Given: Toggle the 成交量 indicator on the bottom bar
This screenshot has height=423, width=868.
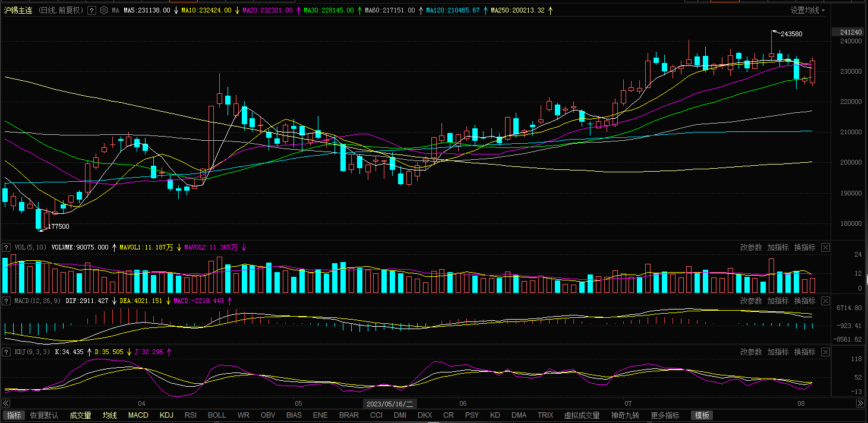Looking at the screenshot, I should point(80,415).
